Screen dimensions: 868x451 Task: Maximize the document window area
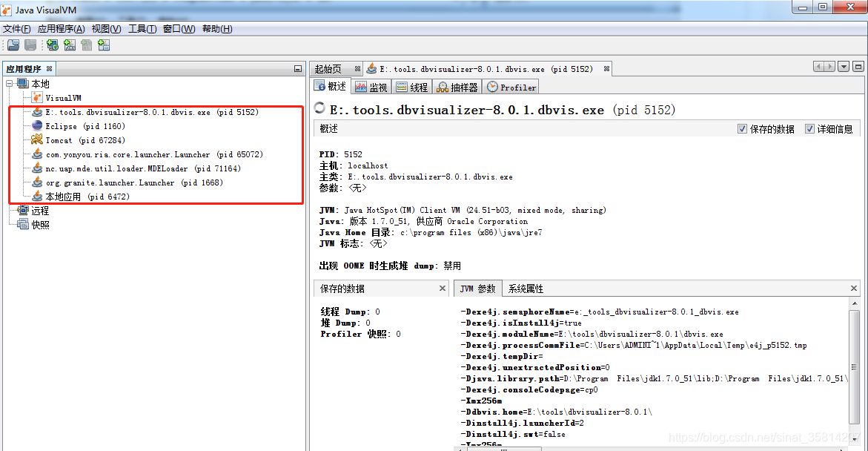[858, 67]
